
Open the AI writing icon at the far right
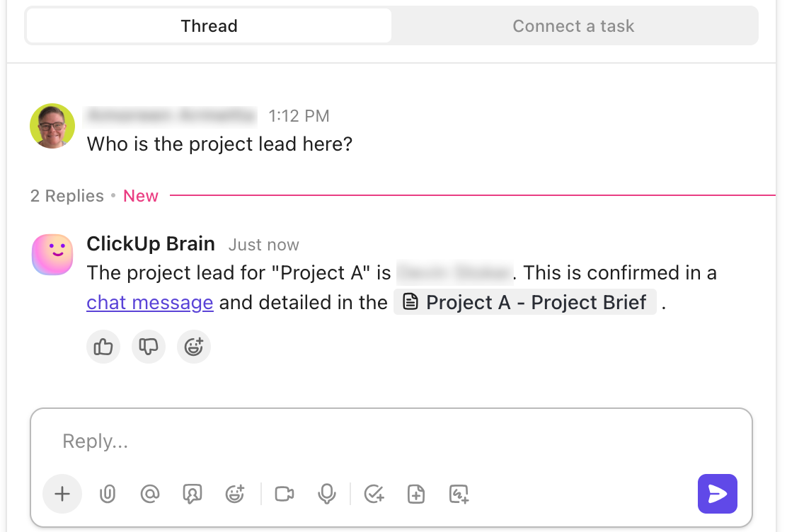coord(459,494)
